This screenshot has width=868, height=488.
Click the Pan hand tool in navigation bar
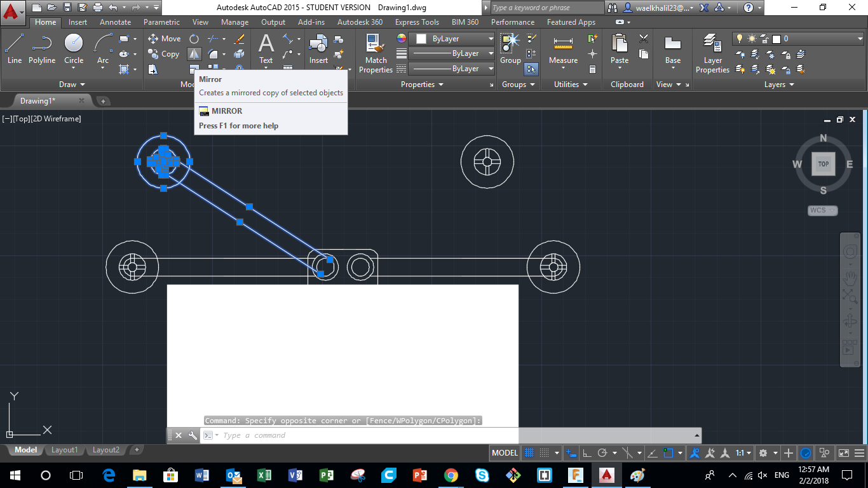click(x=850, y=278)
